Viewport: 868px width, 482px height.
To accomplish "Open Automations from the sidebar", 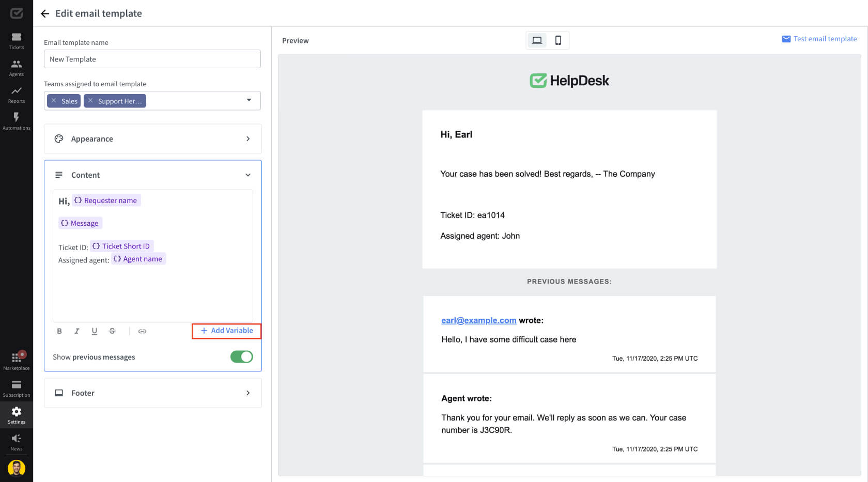I will pyautogui.click(x=17, y=121).
